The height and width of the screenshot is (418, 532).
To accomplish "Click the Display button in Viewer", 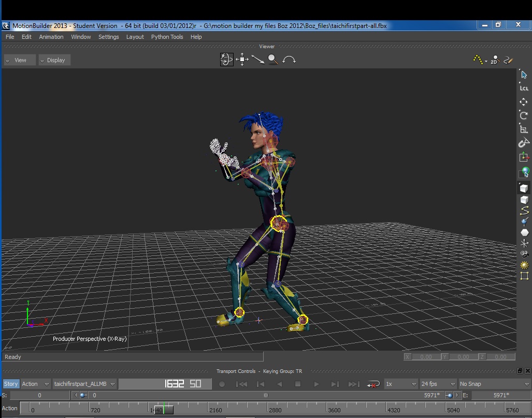I will coord(54,60).
